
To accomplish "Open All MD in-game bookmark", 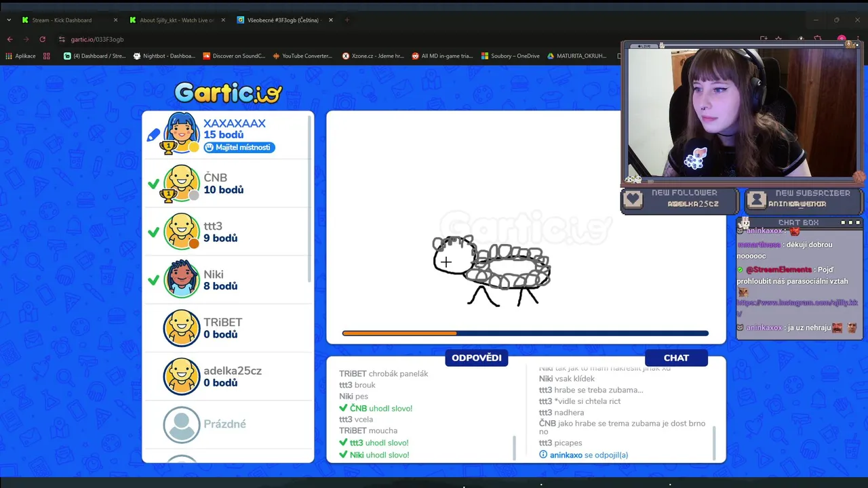I will click(443, 56).
